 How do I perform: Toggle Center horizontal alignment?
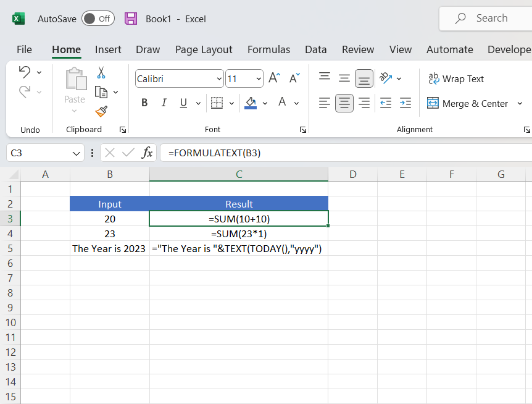344,103
